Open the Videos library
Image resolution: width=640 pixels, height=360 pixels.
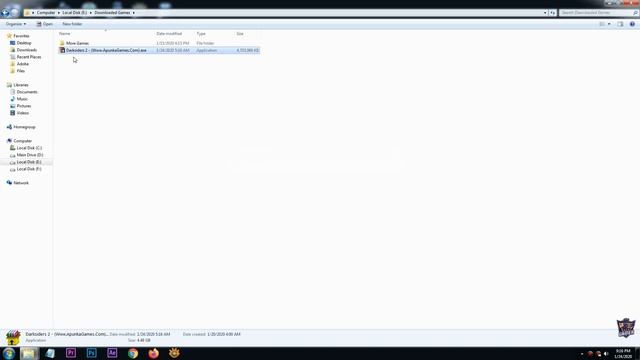coord(22,113)
